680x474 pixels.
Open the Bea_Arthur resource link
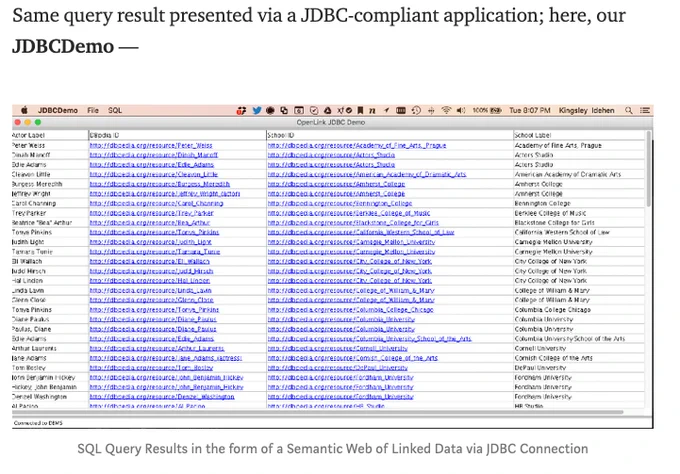[150, 223]
